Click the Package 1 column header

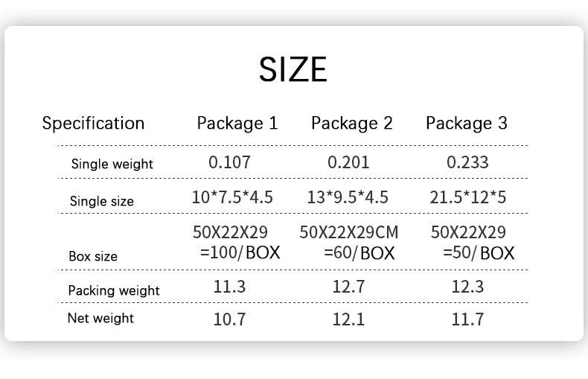(237, 123)
